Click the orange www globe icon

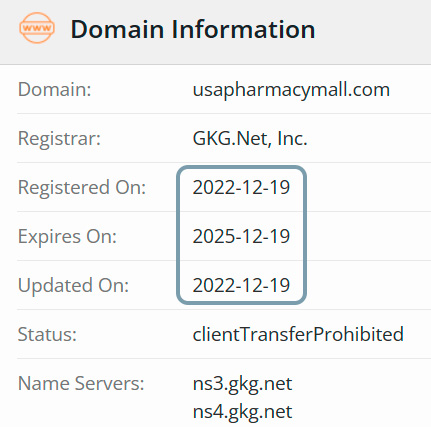pos(37,28)
